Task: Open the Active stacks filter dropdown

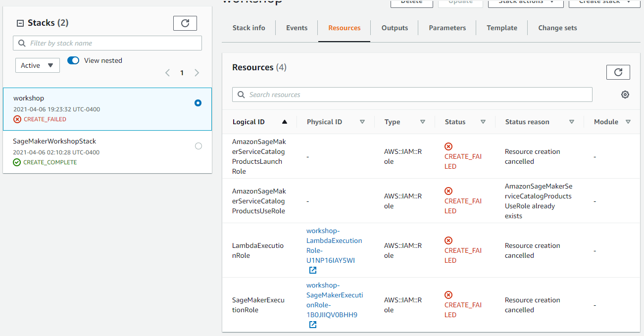Action: coord(37,65)
